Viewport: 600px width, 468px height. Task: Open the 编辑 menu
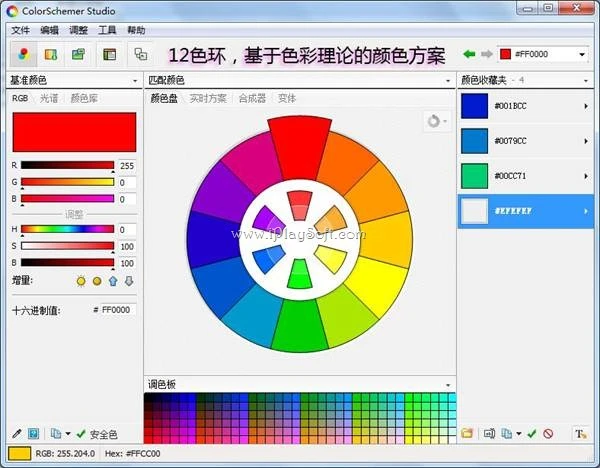click(x=49, y=30)
